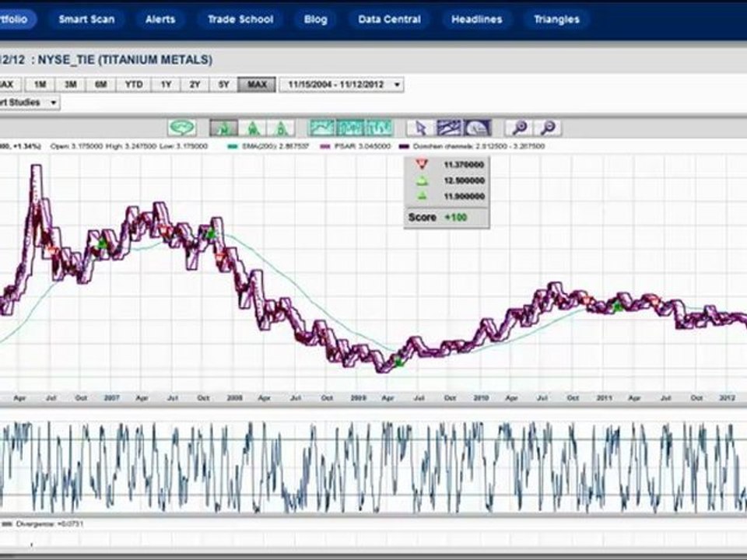Open the Alerts tab
Image resolution: width=747 pixels, height=560 pixels.
160,19
